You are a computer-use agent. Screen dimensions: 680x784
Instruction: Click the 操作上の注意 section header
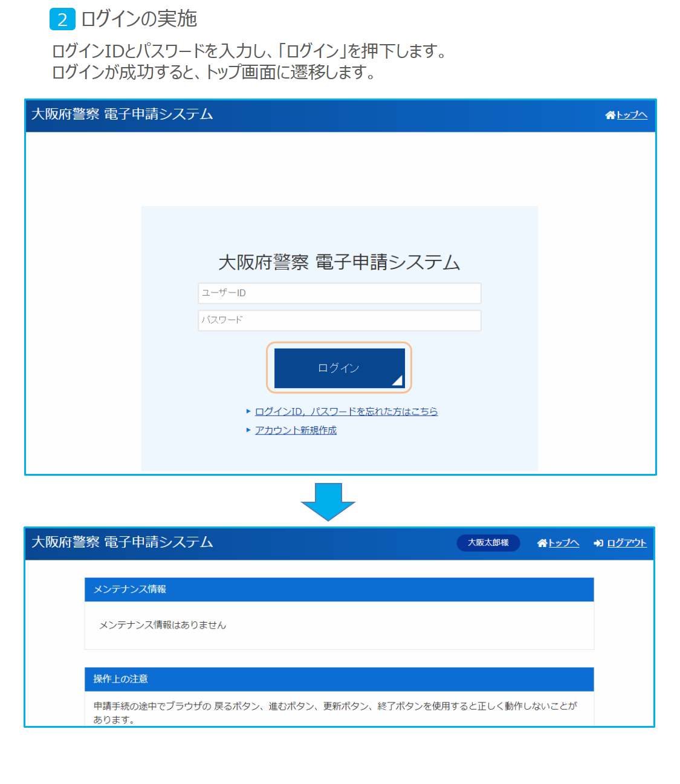[339, 679]
